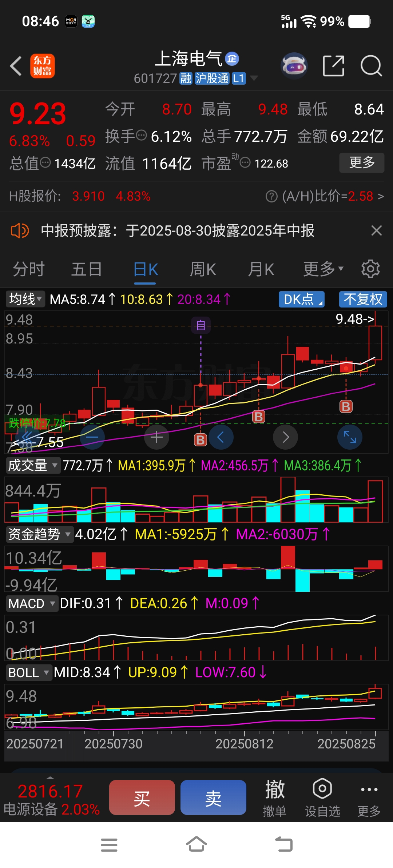Screen dimensions: 393x868
Task: Open Android recent apps menu button
Action: pyautogui.click(x=109, y=845)
